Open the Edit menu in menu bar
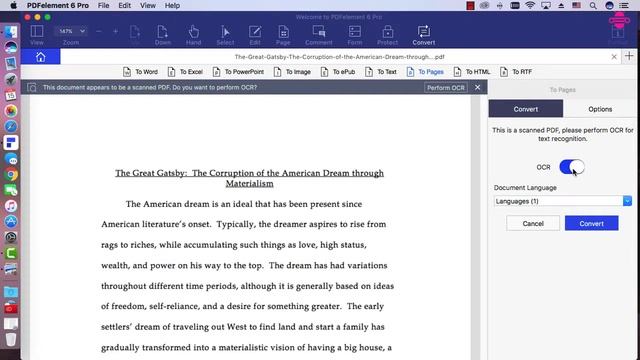This screenshot has width=640, height=360. click(x=124, y=5)
